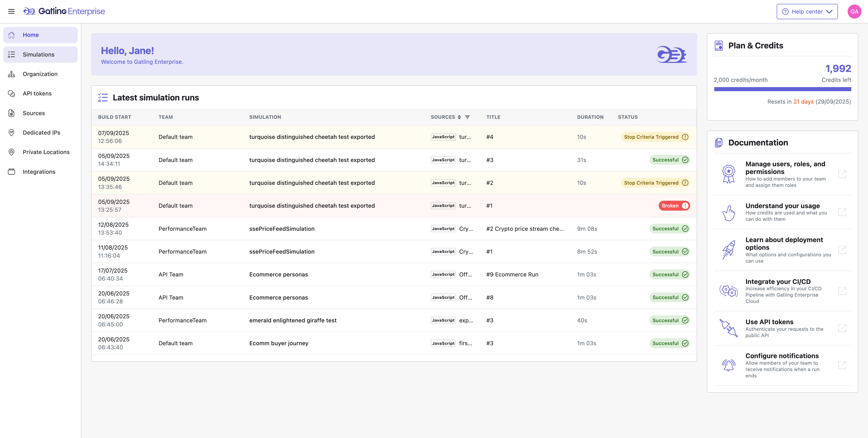
Task: Go to Simulations in sidebar
Action: point(38,54)
